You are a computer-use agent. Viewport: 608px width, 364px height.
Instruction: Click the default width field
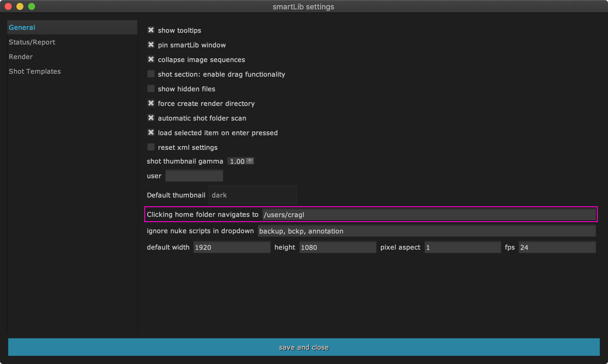(x=231, y=247)
